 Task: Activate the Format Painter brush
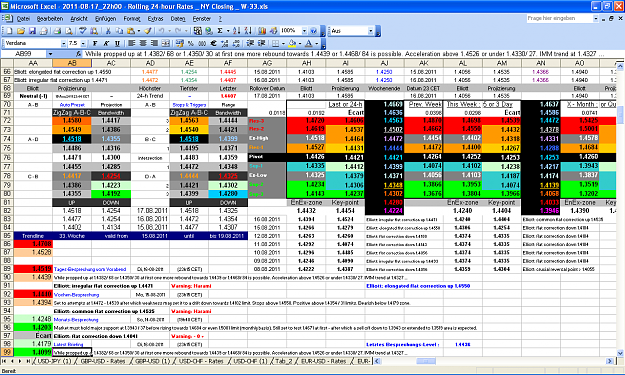pyautogui.click(x=147, y=31)
